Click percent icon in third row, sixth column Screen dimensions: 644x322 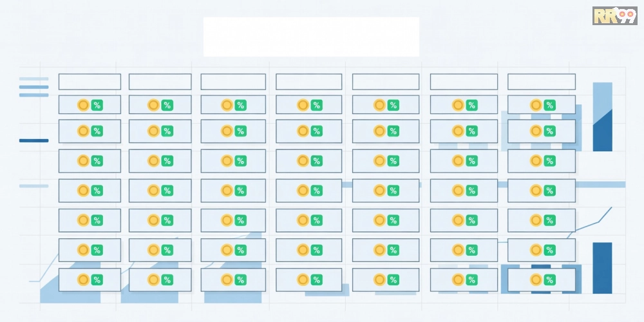tap(472, 161)
